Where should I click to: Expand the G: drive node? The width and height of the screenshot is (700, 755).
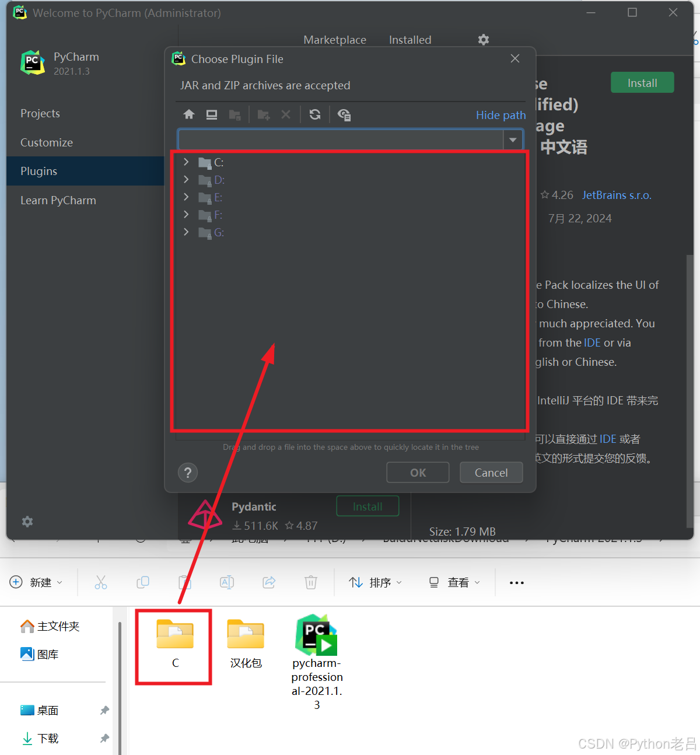point(186,232)
